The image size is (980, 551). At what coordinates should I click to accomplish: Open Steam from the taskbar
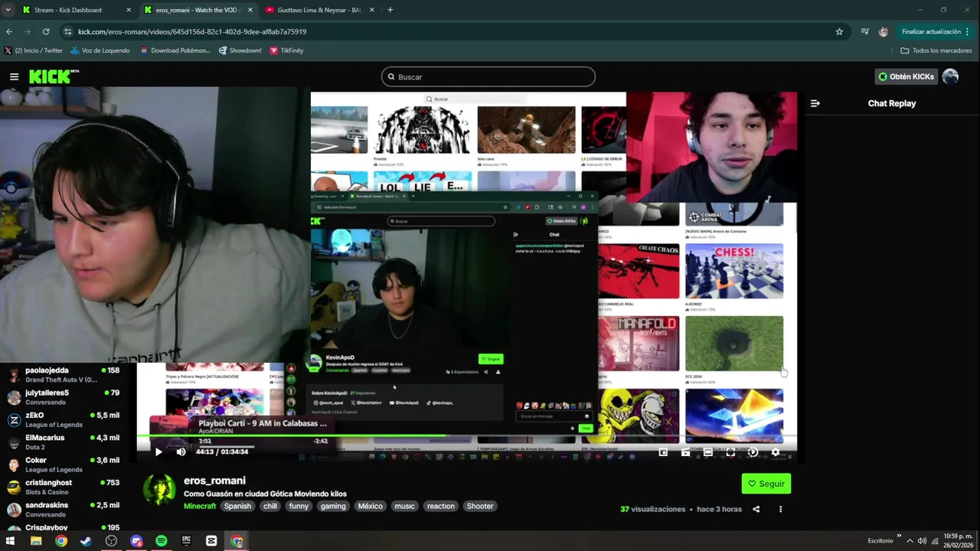86,541
